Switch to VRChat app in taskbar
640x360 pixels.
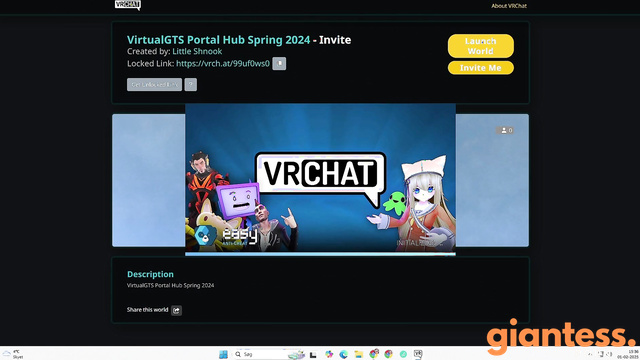418,354
